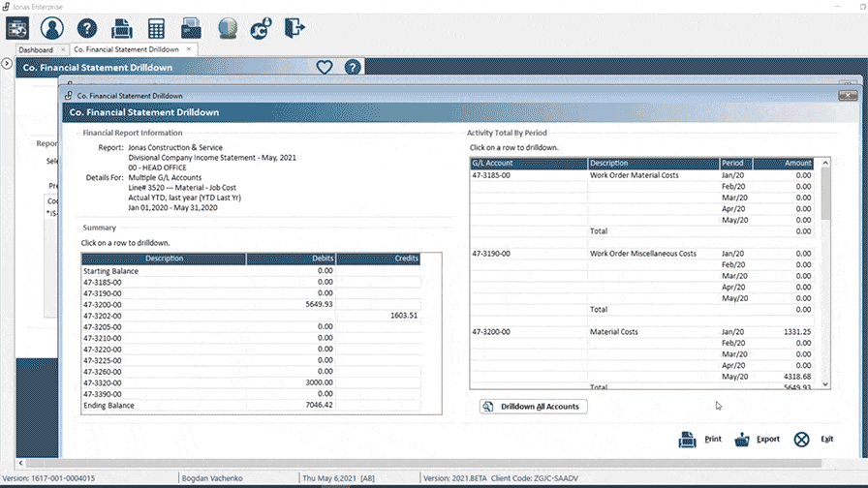
Task: Select summary row 47-3320-00
Action: pyautogui.click(x=251, y=382)
